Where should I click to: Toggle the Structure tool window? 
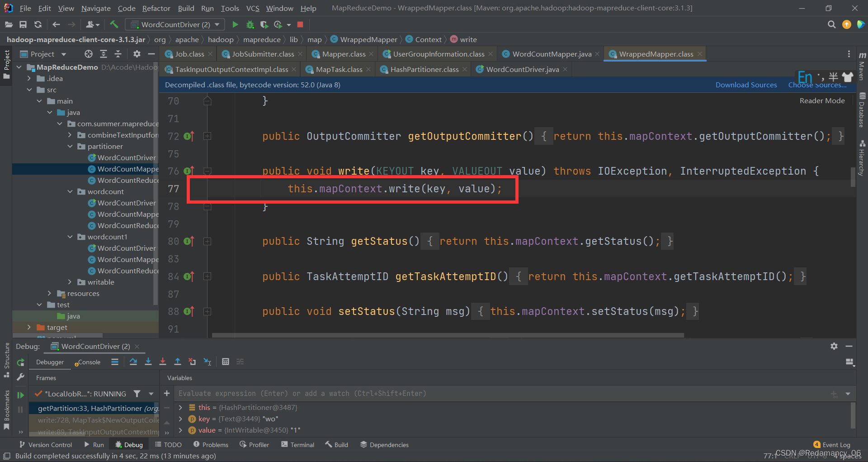click(6, 360)
